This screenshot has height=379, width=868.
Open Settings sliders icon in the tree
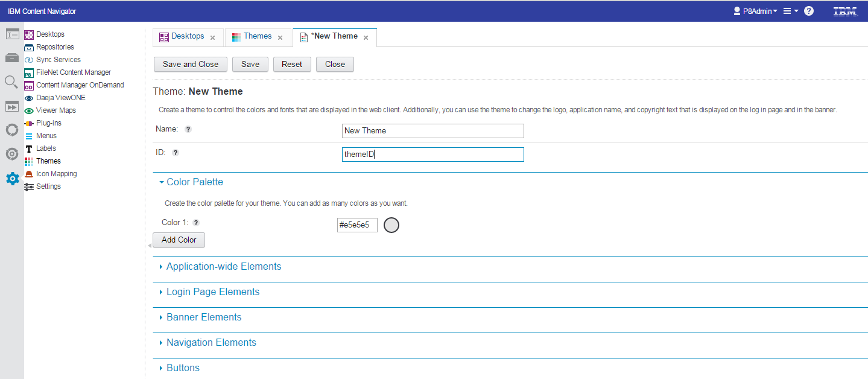(x=29, y=186)
